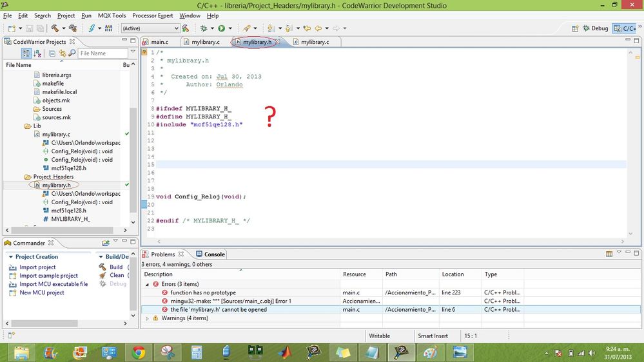The height and width of the screenshot is (362, 644).
Task: Click the volume speaker tray icon
Action: pos(592,353)
